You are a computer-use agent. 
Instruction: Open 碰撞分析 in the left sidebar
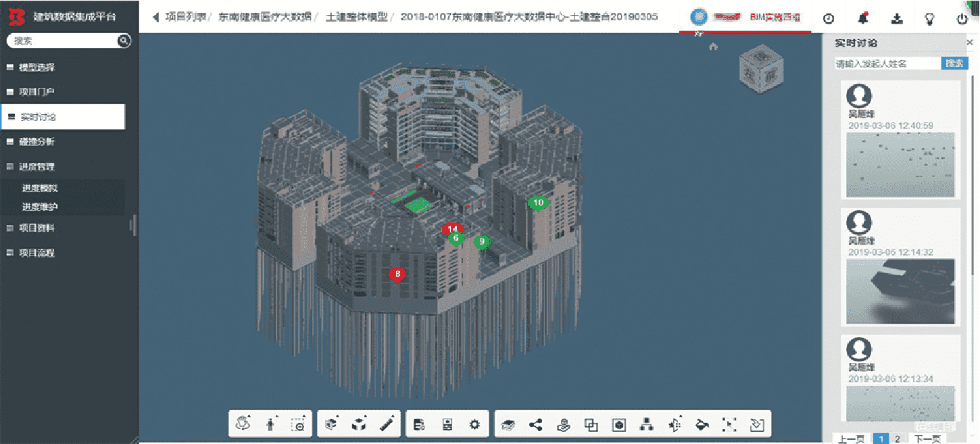37,141
